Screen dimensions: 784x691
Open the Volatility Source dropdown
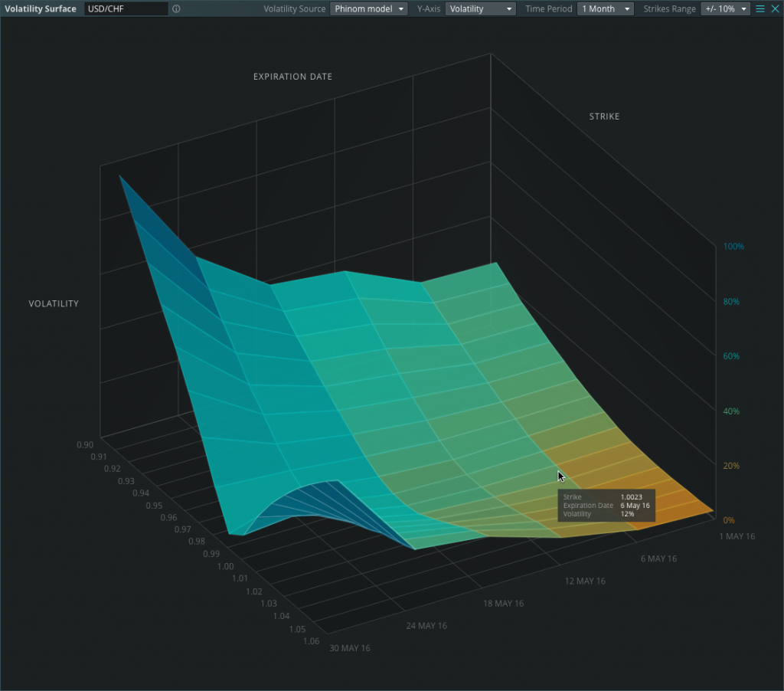(368, 8)
